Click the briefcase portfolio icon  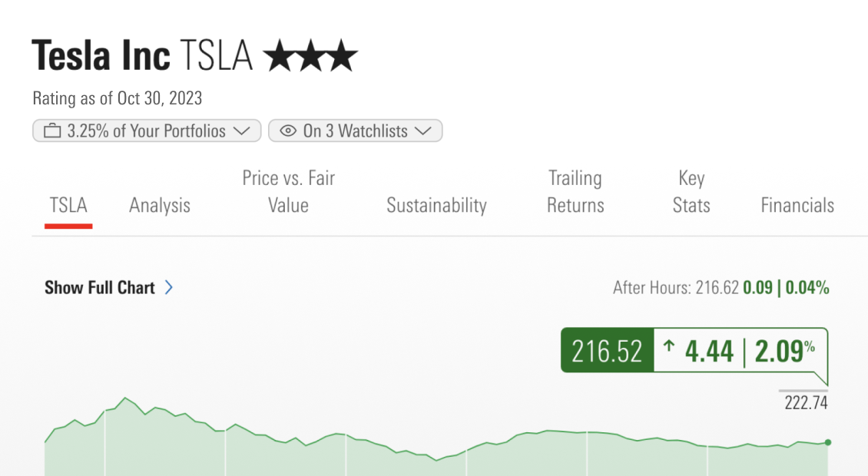coord(52,131)
